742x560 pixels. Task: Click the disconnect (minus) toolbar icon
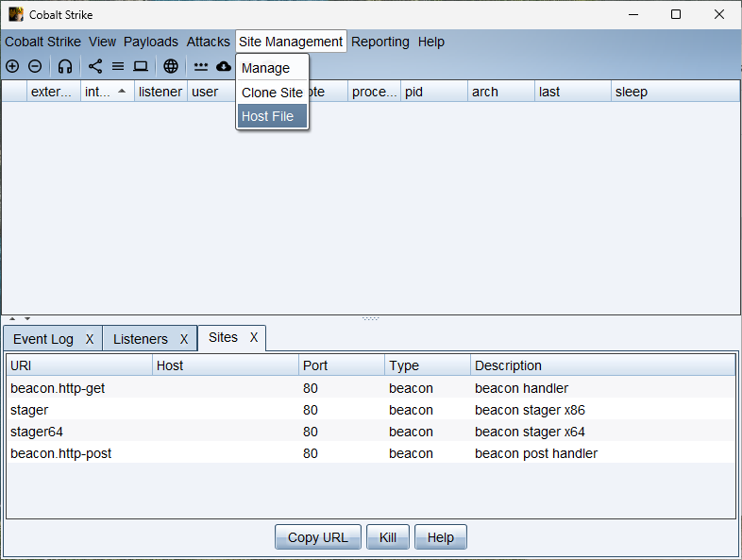[x=35, y=66]
